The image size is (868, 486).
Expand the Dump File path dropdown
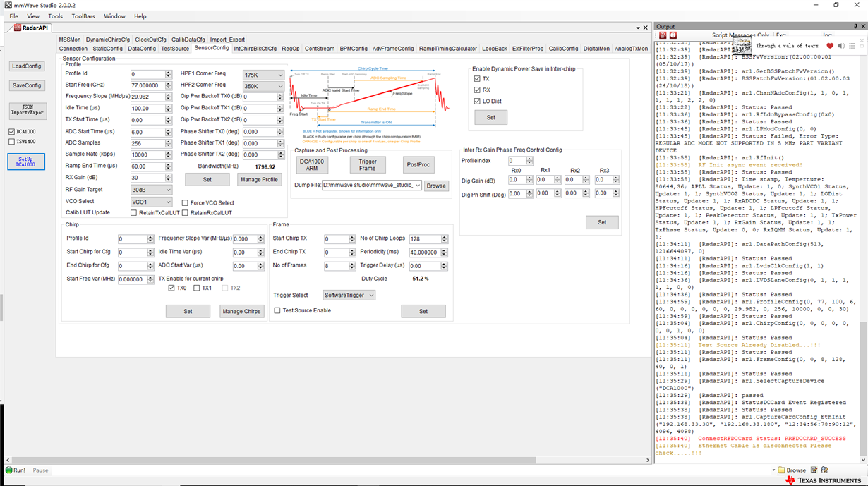pyautogui.click(x=418, y=186)
